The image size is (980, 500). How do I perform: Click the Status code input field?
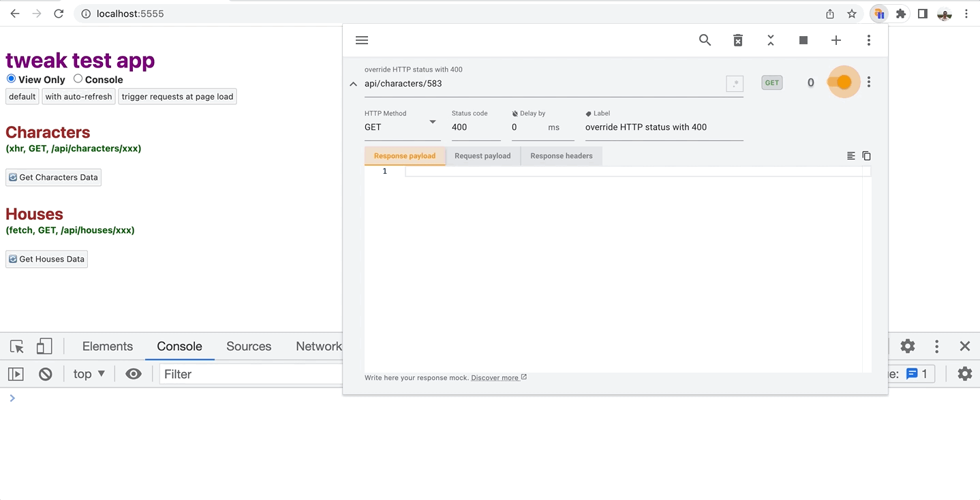tap(475, 127)
